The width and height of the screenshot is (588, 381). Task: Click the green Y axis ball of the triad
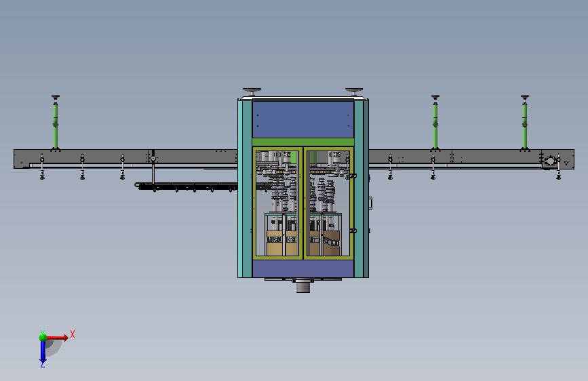[43, 338]
